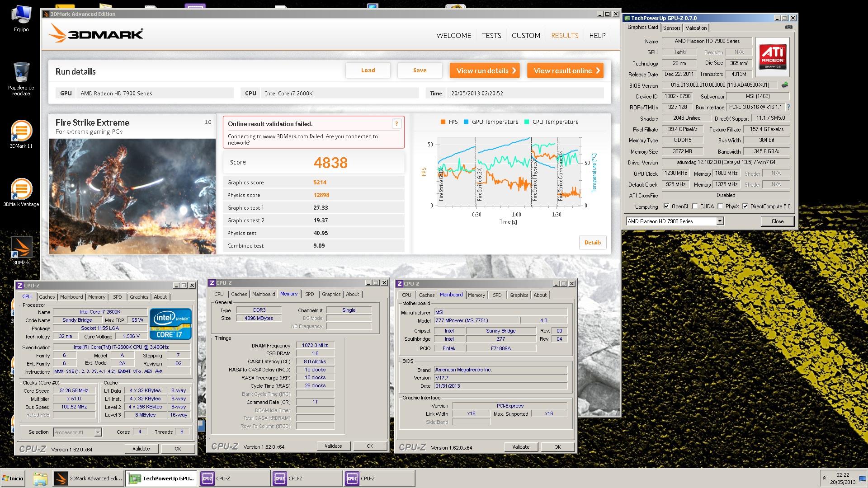Open Caches tab in CPU-Z CPU window
This screenshot has height=488, width=868.
47,297
